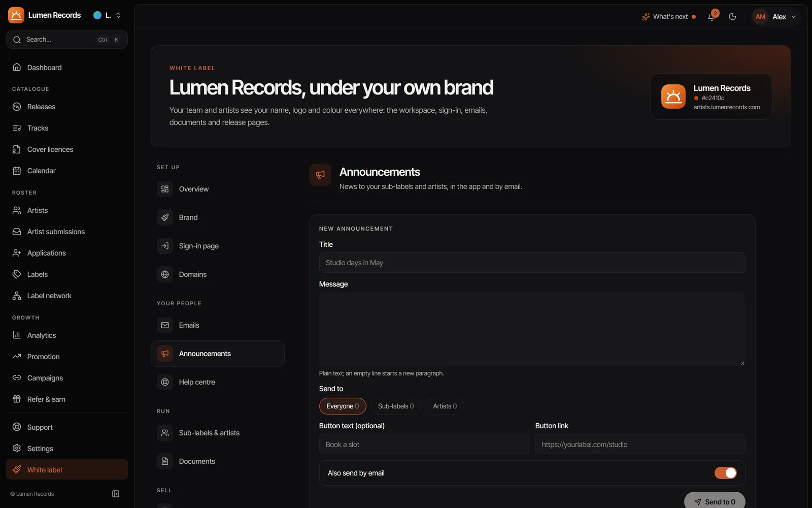812x508 pixels.
Task: Open the Calendar page
Action: click(x=67, y=171)
